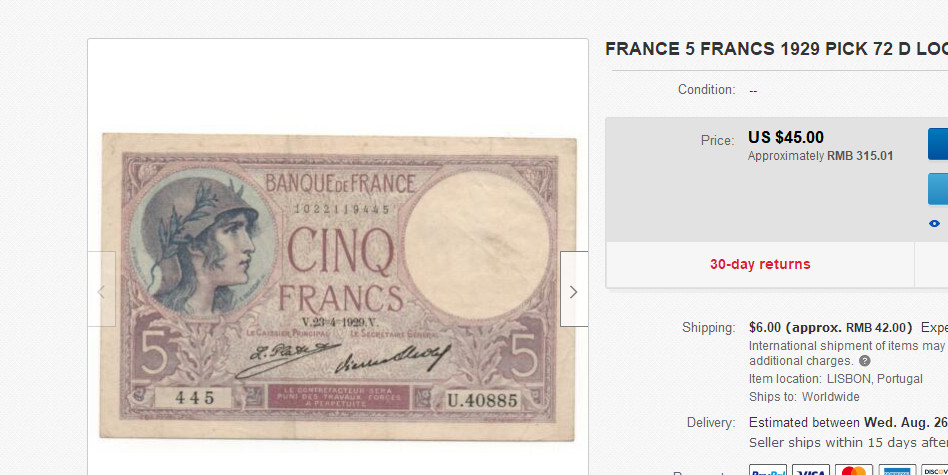The height and width of the screenshot is (475, 948).
Task: Click the LISBON, Portugal item location
Action: [875, 379]
